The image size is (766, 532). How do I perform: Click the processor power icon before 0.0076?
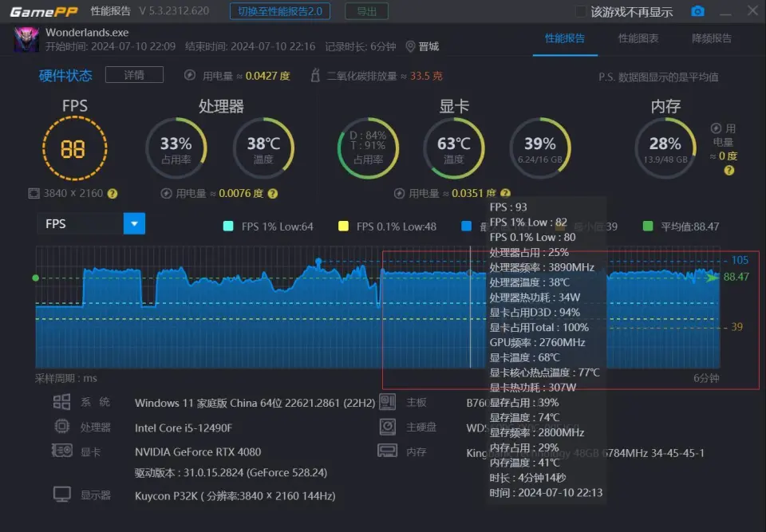click(x=166, y=194)
